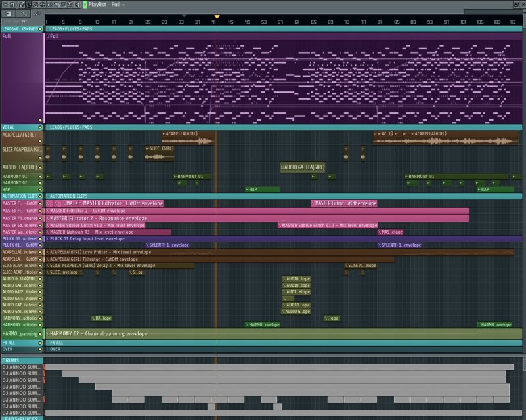
Task: Open menu of PLUCK 01 Delay input level clip
Action: pos(48,239)
